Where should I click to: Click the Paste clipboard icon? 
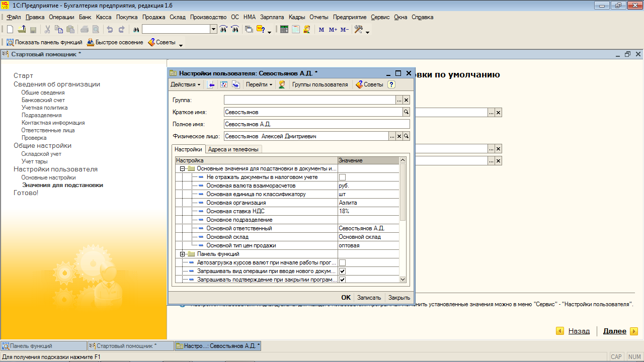click(70, 30)
